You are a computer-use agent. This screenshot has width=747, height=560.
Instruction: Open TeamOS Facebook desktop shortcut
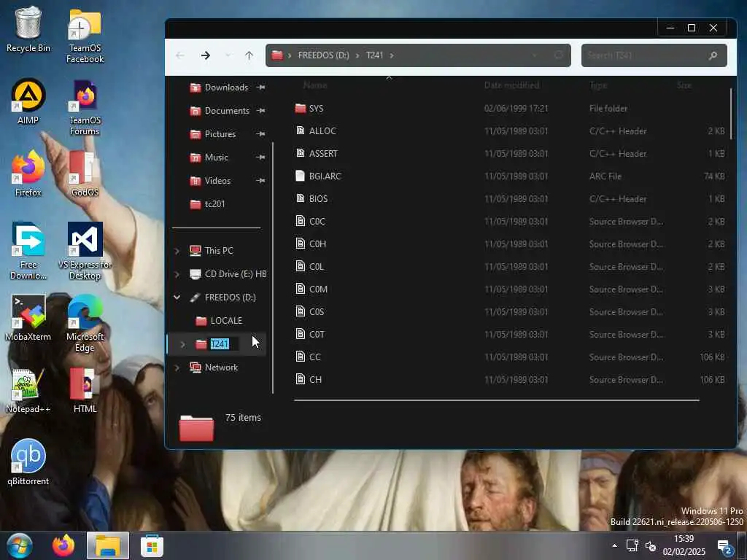85,36
